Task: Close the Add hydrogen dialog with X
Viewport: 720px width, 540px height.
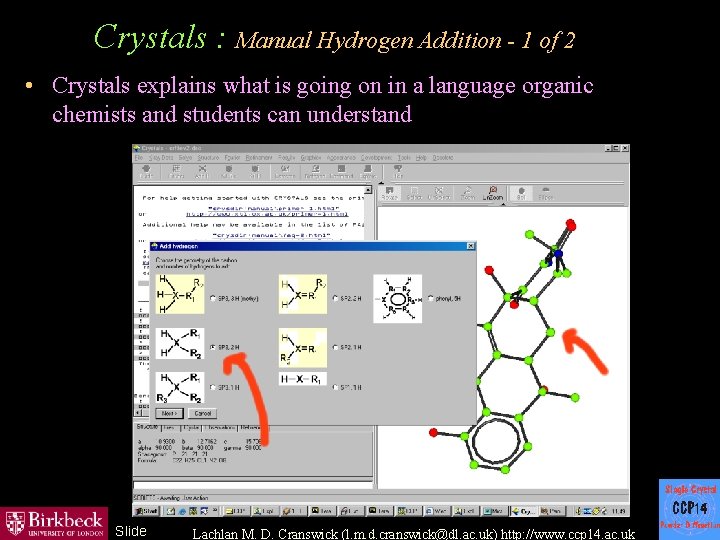Action: tap(471, 246)
